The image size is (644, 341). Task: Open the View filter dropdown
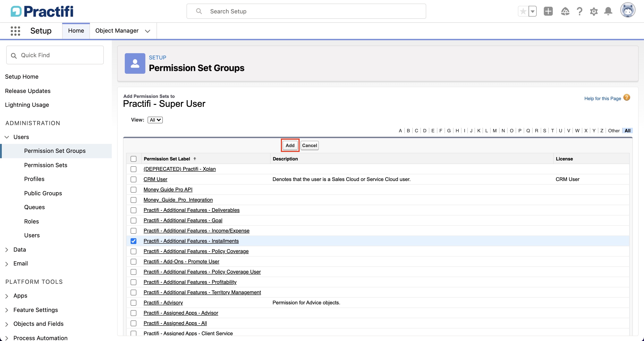click(x=155, y=120)
